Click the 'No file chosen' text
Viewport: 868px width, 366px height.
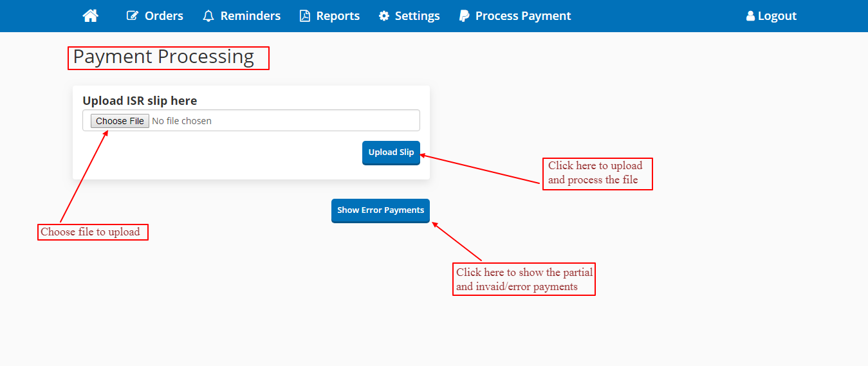(x=181, y=121)
